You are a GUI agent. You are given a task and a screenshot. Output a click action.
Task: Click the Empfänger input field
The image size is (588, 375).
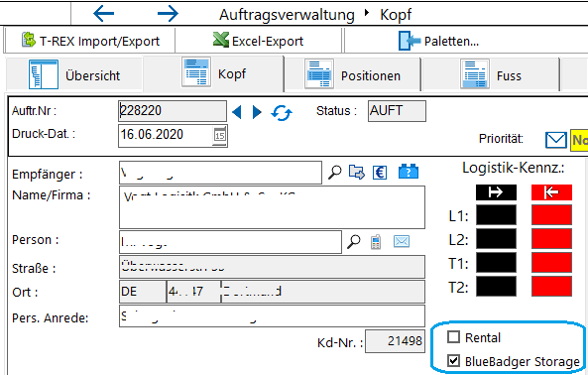220,173
